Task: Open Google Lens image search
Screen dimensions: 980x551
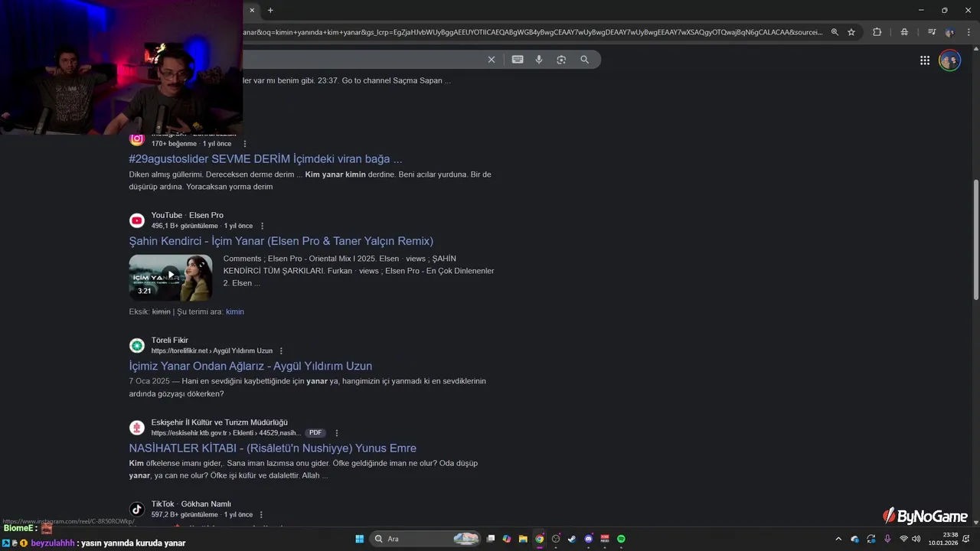Action: 561,60
